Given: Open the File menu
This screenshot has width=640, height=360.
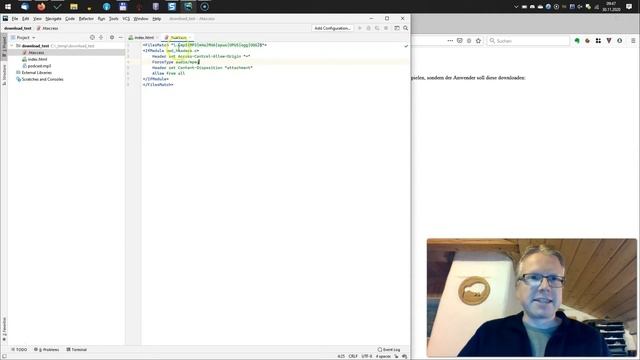Looking at the screenshot, I should [15, 19].
